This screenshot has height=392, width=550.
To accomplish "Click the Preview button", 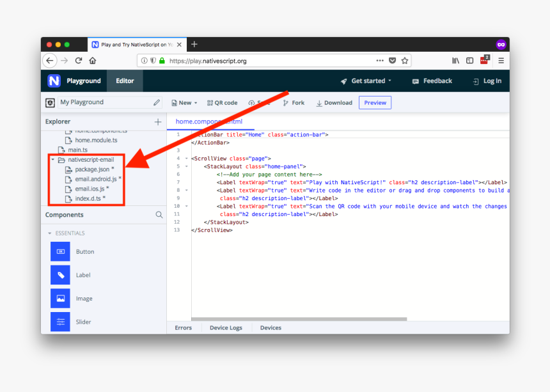I will [375, 103].
